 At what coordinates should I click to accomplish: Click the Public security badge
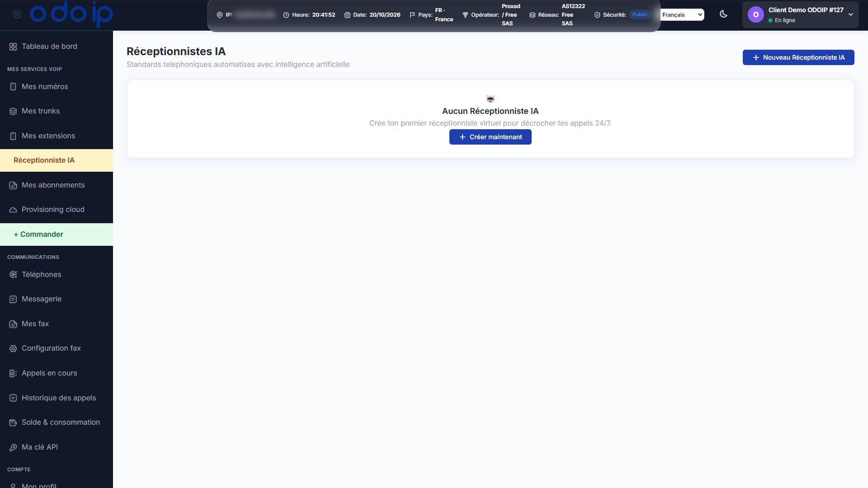point(640,14)
